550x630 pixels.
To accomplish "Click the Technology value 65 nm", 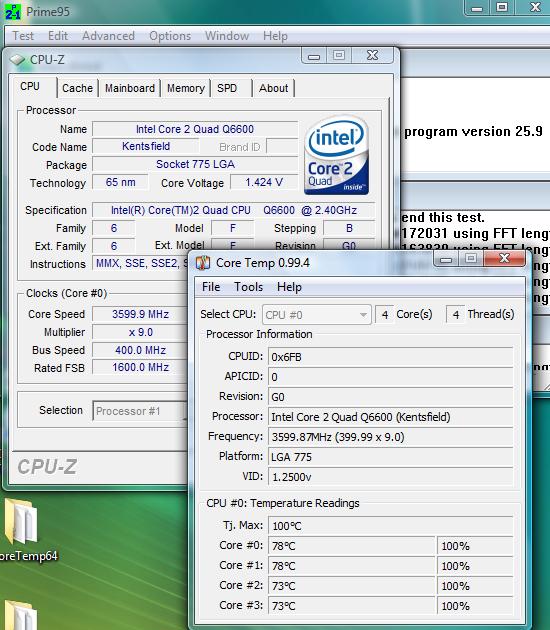I will [121, 182].
